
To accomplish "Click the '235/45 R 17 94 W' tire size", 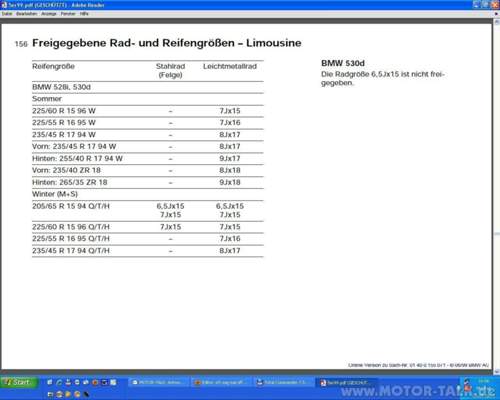I will point(64,135).
